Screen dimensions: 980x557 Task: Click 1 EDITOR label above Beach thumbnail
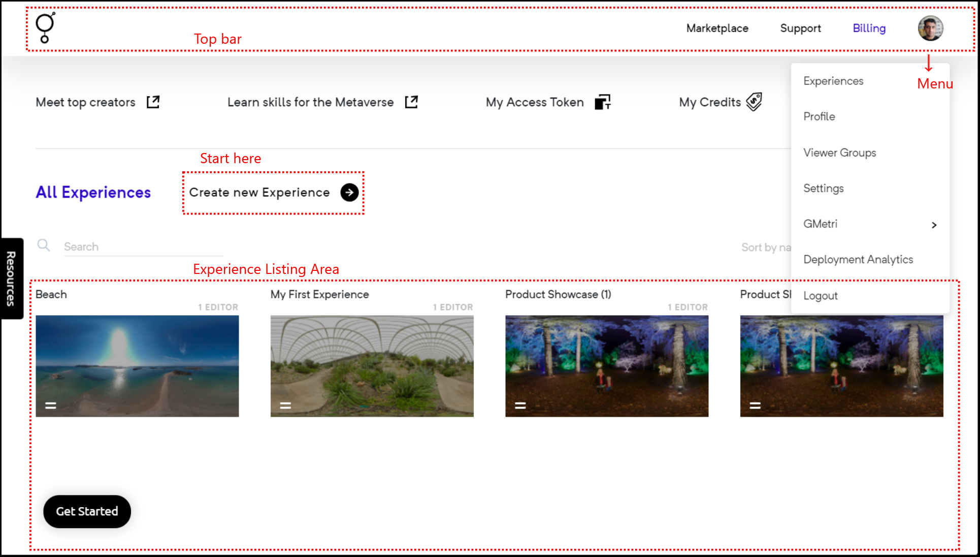(218, 307)
